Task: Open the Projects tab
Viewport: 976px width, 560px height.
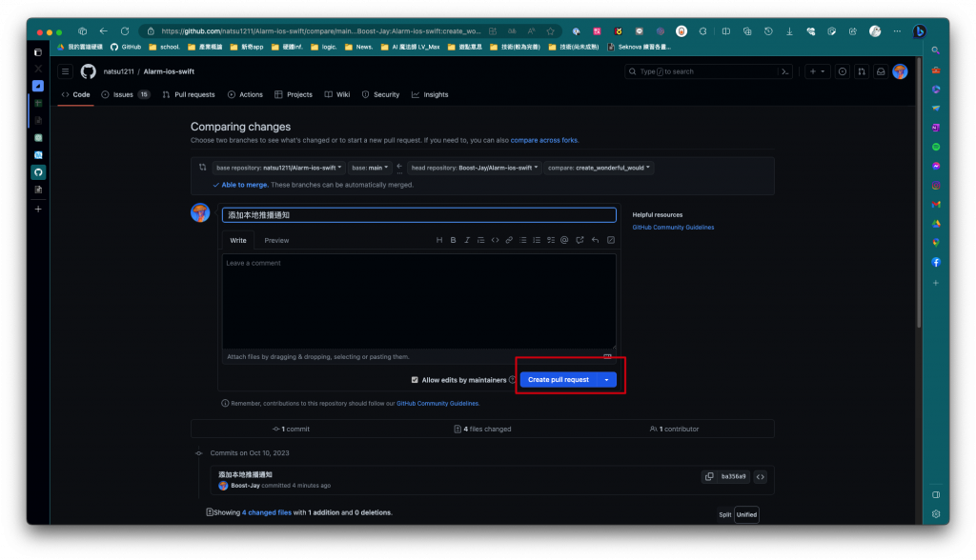Action: [294, 94]
